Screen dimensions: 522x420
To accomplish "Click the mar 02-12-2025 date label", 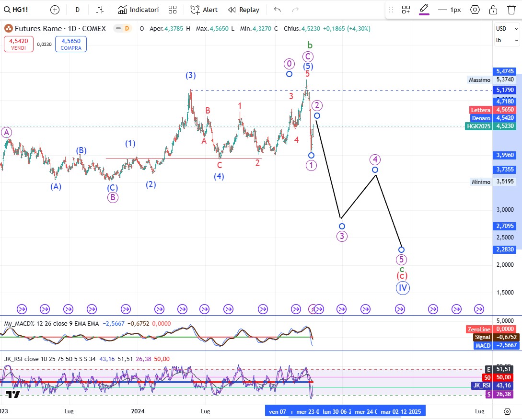I will 401,412.
